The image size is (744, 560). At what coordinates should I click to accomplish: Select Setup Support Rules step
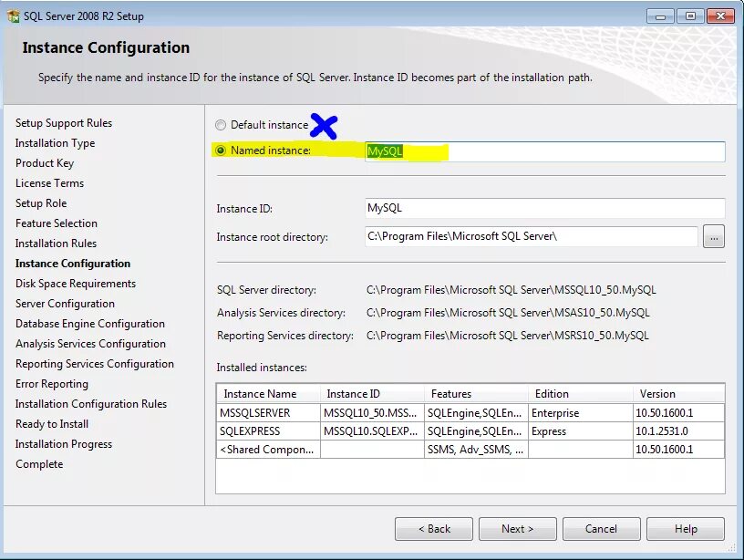(x=64, y=123)
